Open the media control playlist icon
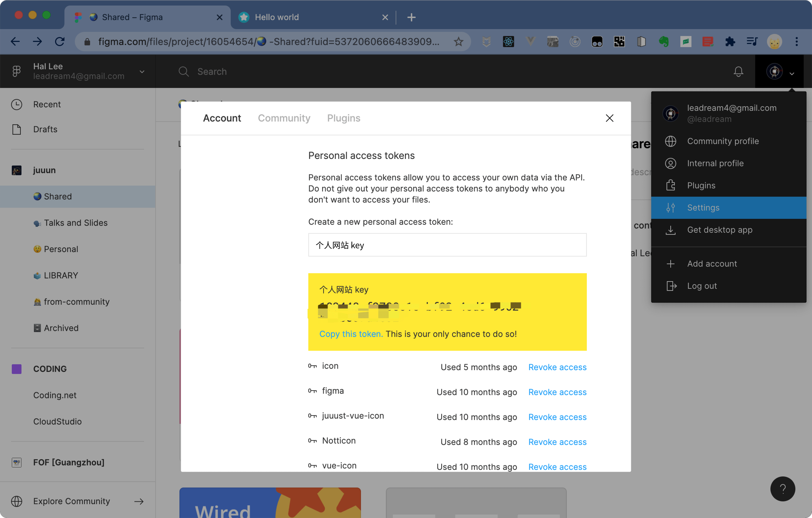The image size is (812, 518). pos(752,41)
